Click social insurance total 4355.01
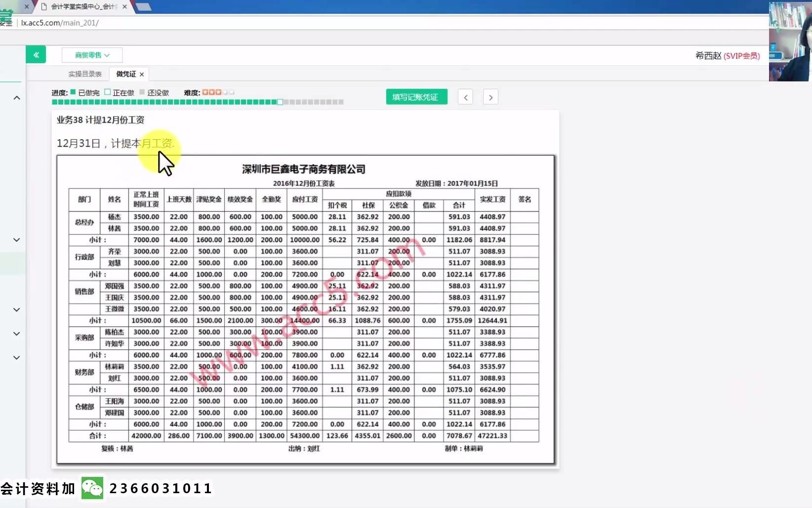Screen dimensions: 812x508 (x=368, y=436)
